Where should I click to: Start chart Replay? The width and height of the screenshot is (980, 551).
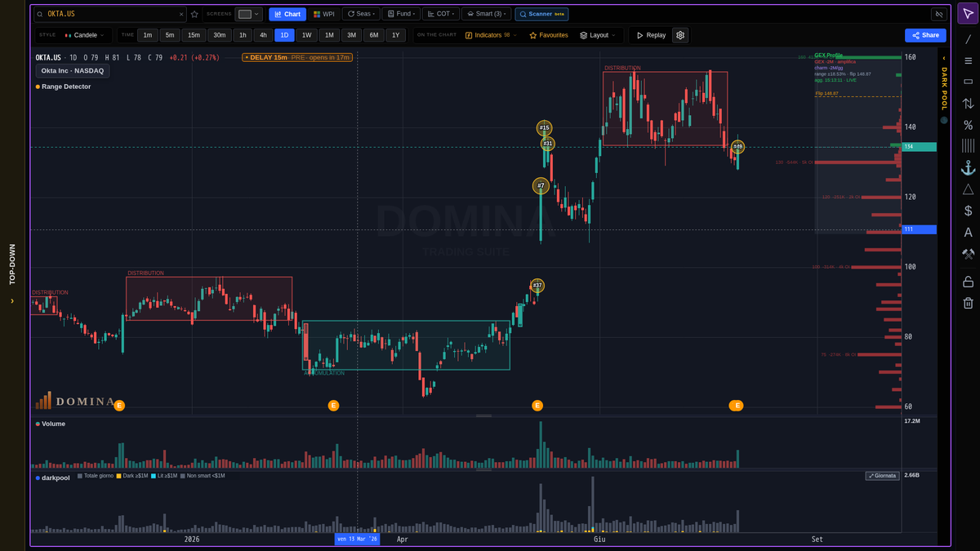click(650, 35)
